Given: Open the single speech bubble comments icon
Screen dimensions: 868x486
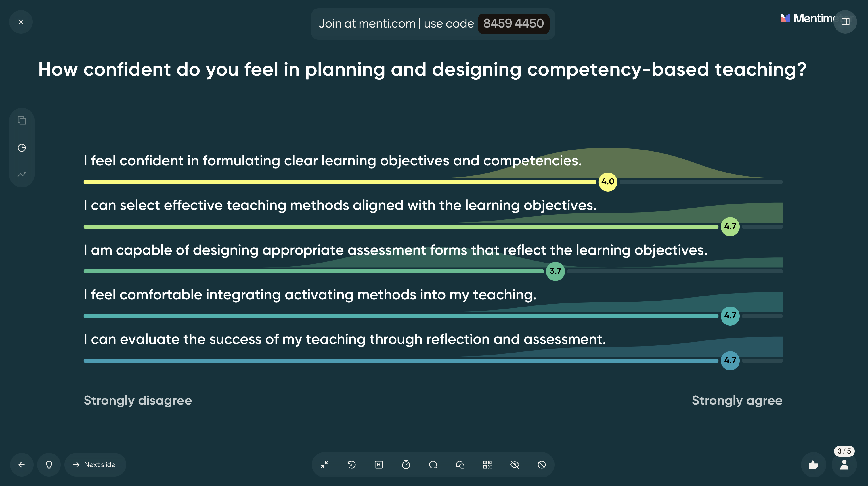Looking at the screenshot, I should point(433,465).
